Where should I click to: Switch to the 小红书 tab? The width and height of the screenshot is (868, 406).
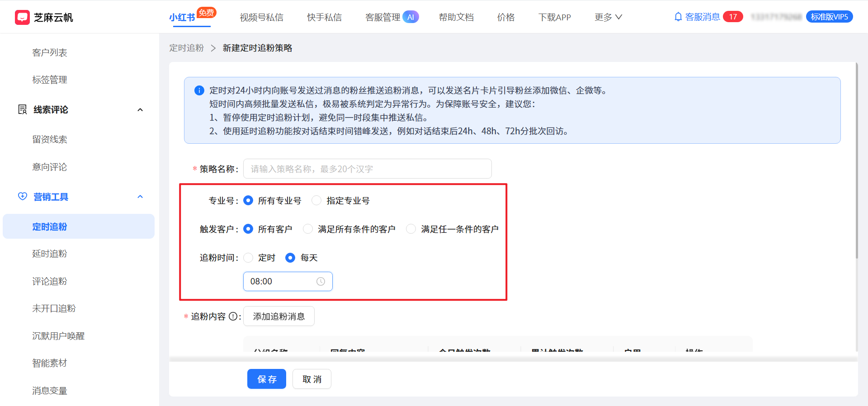coord(182,17)
